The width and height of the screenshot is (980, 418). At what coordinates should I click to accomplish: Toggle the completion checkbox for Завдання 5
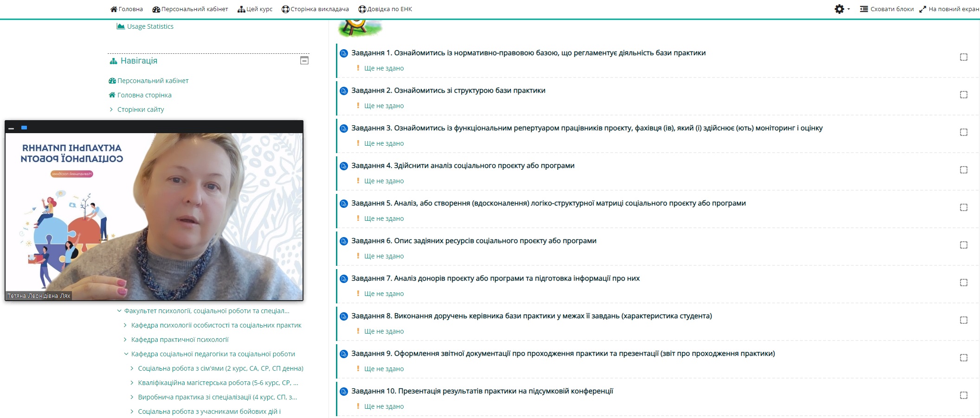[x=963, y=207]
